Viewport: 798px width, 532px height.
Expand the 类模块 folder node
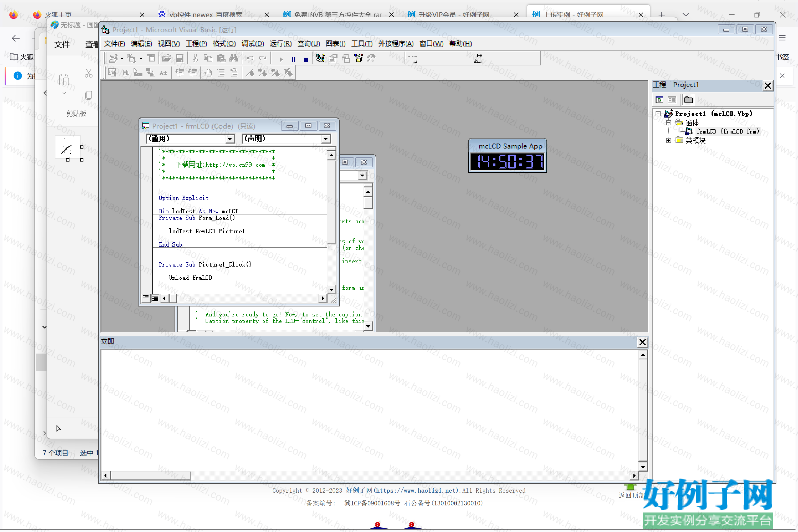click(668, 140)
